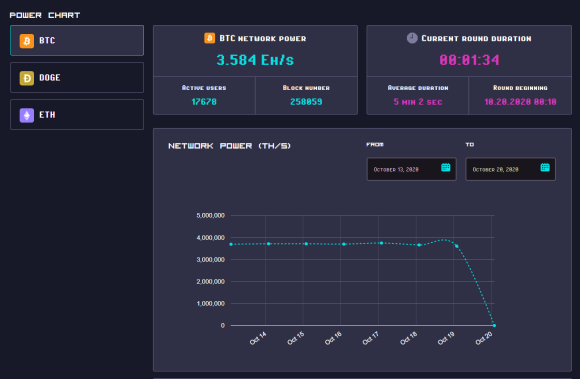Click the Oct 19 data point on chart
Screen dimensions: 580x379
[456, 246]
